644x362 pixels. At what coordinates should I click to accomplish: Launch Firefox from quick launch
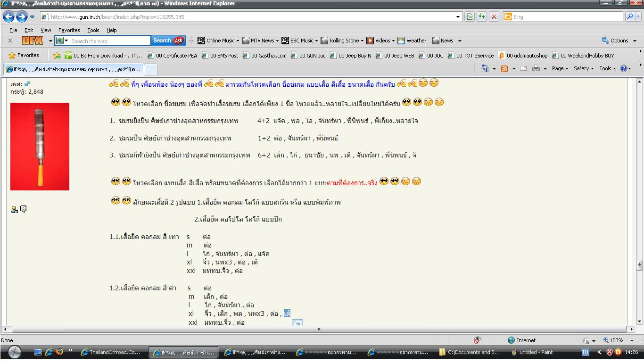pos(59,352)
